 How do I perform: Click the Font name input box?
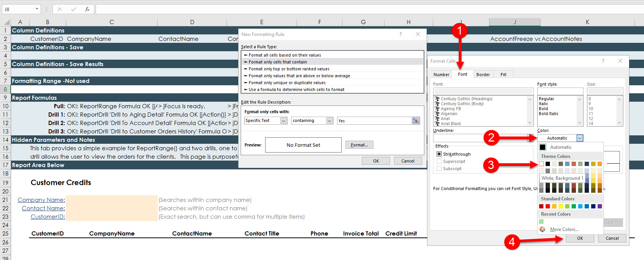[x=483, y=91]
